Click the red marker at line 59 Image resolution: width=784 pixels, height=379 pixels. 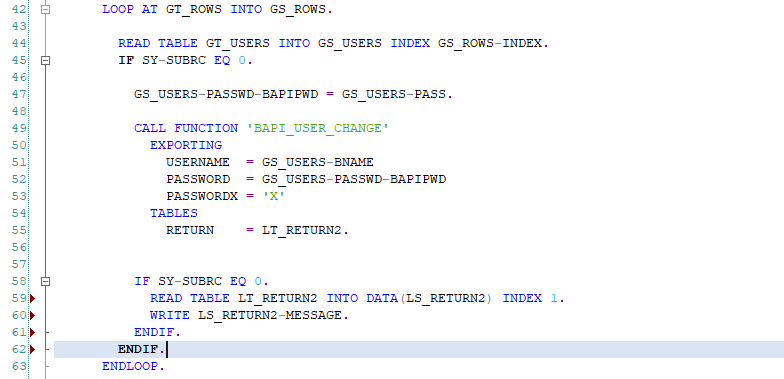click(33, 298)
